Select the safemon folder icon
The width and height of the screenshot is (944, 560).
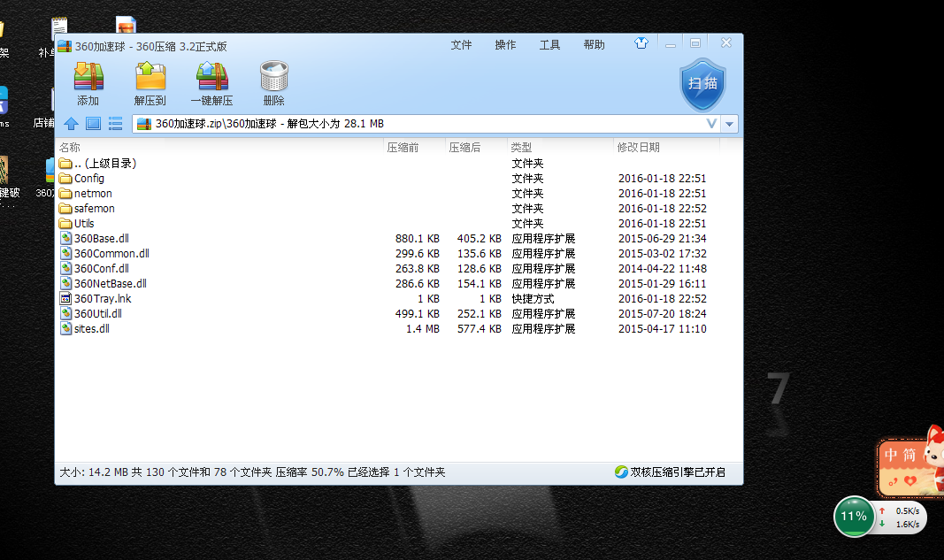click(x=65, y=209)
